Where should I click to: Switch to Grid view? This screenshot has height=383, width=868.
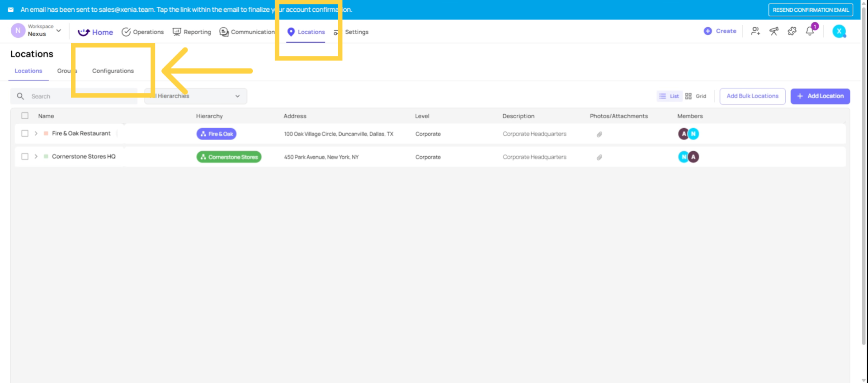(696, 96)
